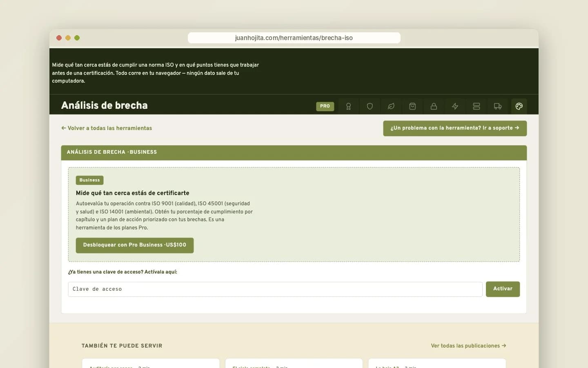The width and height of the screenshot is (588, 368).
Task: Click the heading Mide qué tan cerca estás de certificarte
Action: pos(133,193)
